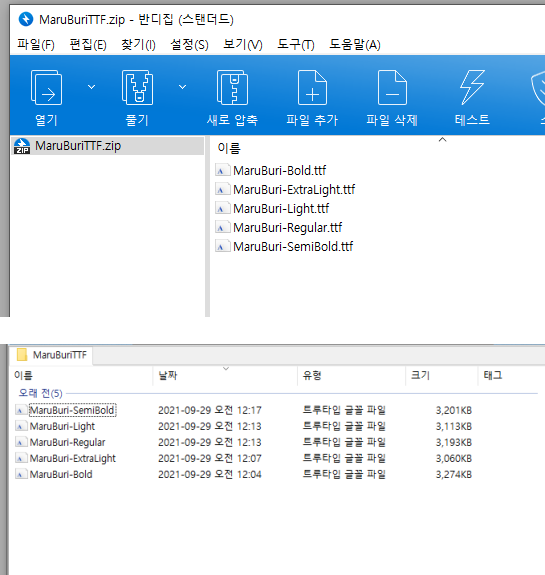545x575 pixels.
Task: Click font icon of MaruBuri-Bold in Explorer
Action: coord(21,475)
